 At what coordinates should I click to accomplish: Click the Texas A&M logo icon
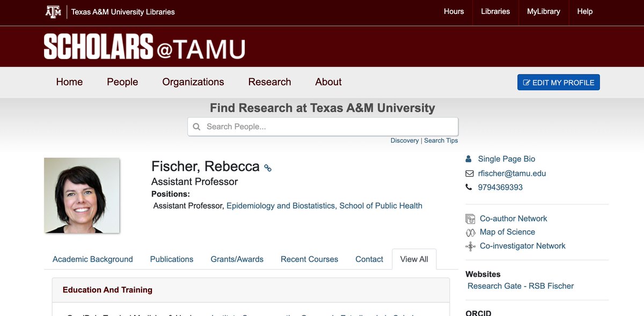click(x=54, y=11)
